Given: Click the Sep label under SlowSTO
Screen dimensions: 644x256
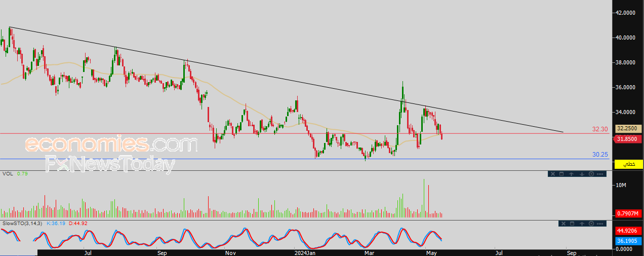Looking at the screenshot, I should click(x=162, y=252).
